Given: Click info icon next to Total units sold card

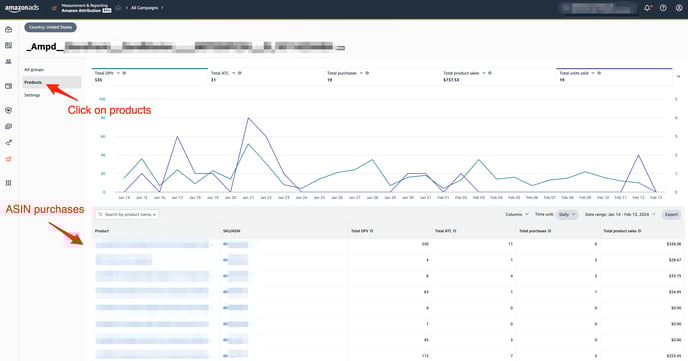Looking at the screenshot, I should point(599,73).
